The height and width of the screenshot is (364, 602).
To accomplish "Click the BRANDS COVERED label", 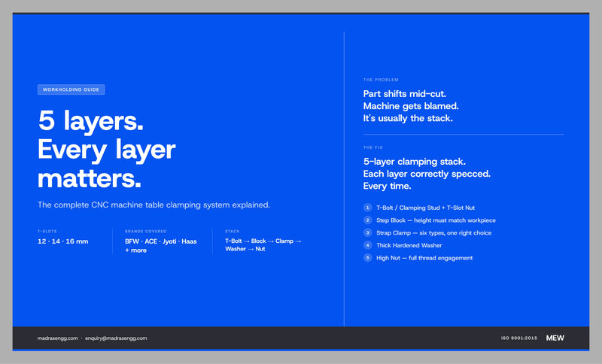I will click(145, 232).
